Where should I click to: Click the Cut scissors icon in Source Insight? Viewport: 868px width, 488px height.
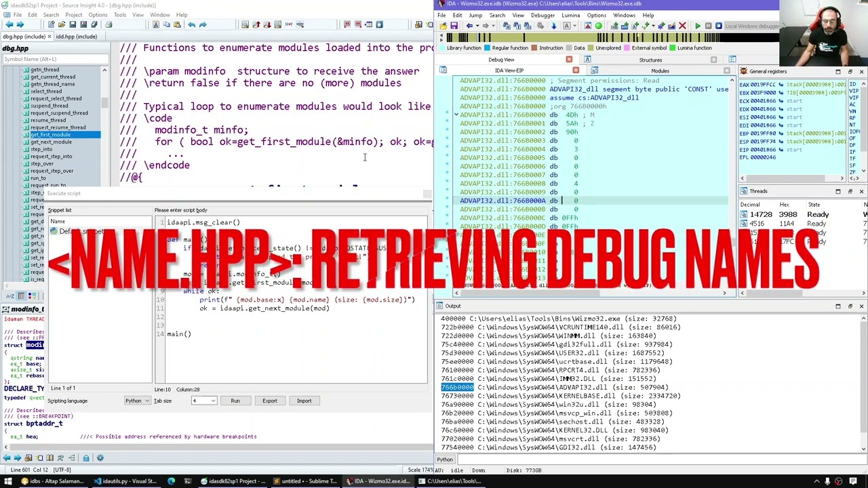click(x=155, y=24)
